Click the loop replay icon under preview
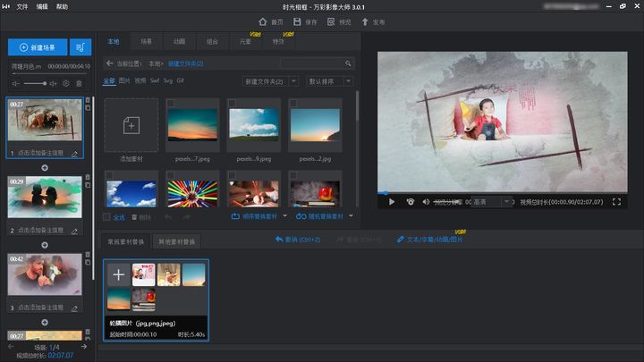 pyautogui.click(x=410, y=201)
